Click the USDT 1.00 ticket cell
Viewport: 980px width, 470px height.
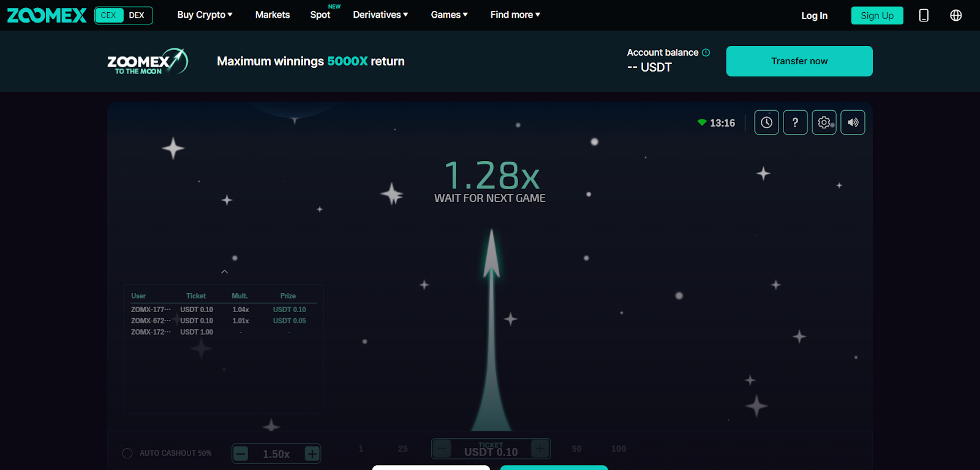click(x=197, y=332)
